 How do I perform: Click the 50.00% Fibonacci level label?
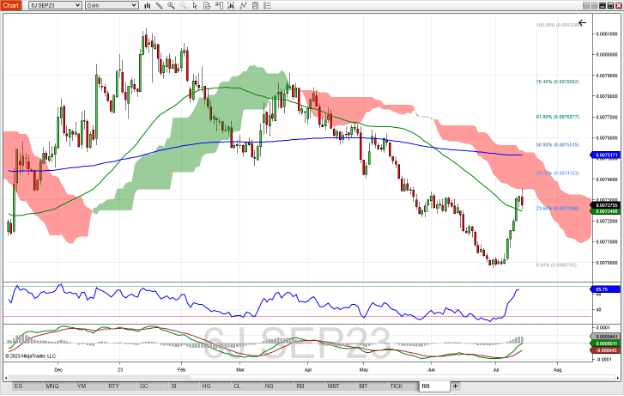point(558,145)
